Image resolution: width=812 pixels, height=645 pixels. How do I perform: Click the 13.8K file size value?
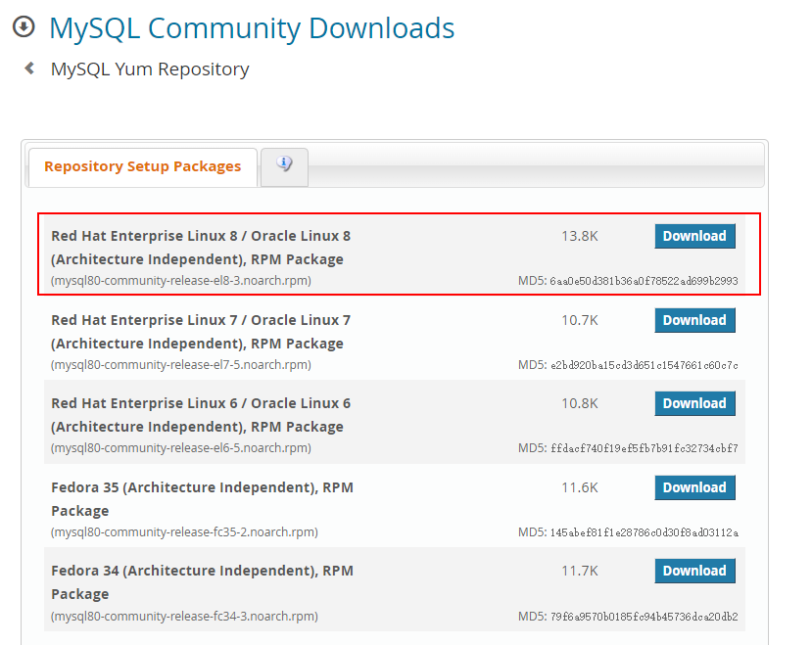(x=580, y=236)
